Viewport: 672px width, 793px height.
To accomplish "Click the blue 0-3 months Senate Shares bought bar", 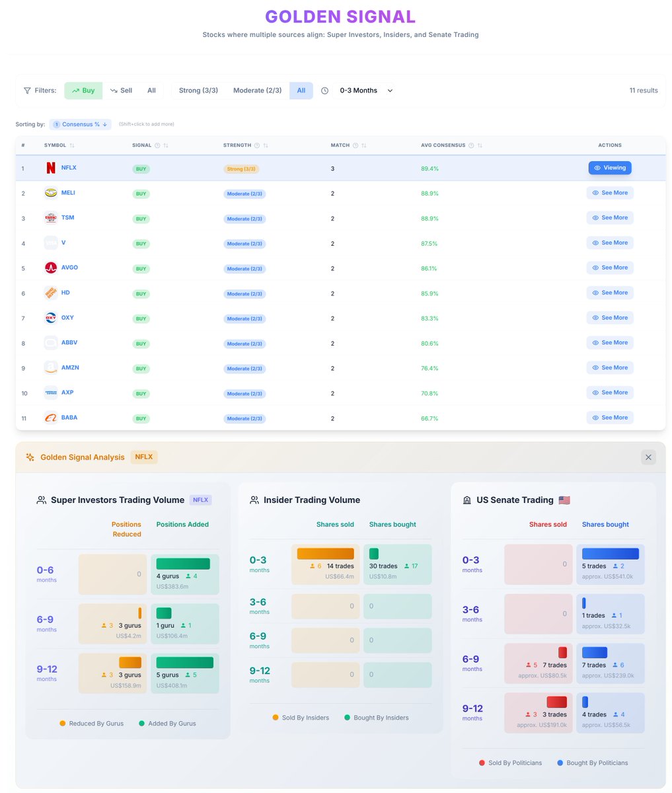I will click(611, 554).
